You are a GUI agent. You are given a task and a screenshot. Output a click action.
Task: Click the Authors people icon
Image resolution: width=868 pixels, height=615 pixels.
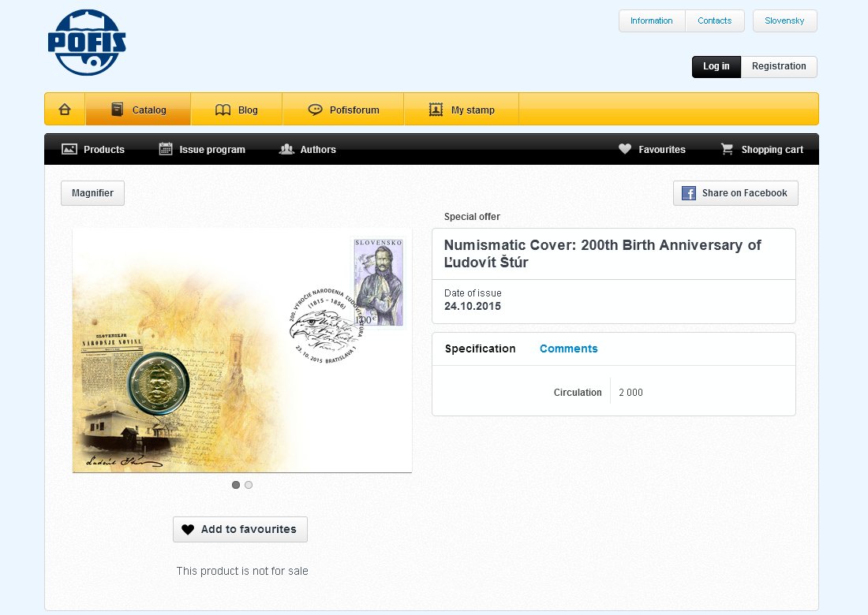tap(286, 149)
